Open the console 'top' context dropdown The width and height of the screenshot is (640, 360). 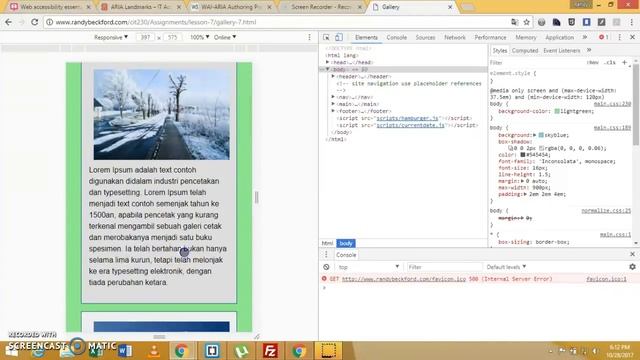[369, 267]
